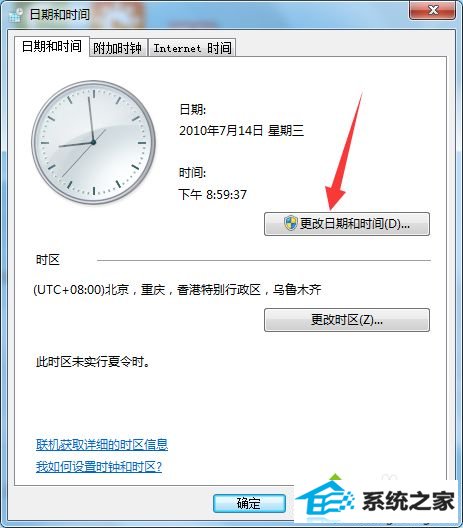Click the time display 下午 8:59:37
The image size is (463, 528).
(x=213, y=195)
